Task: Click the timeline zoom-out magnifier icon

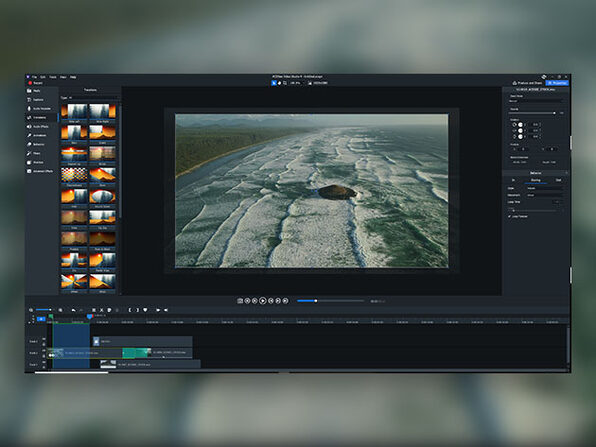Action: 31,310
